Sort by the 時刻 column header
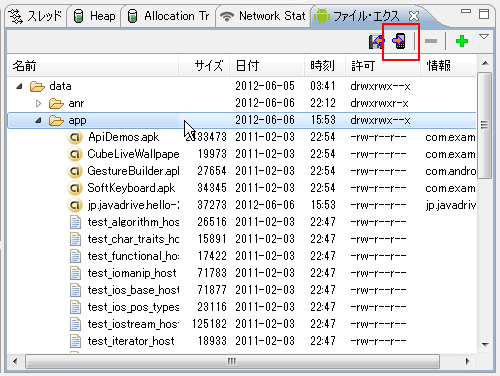This screenshot has height=376, width=500. pyautogui.click(x=325, y=66)
